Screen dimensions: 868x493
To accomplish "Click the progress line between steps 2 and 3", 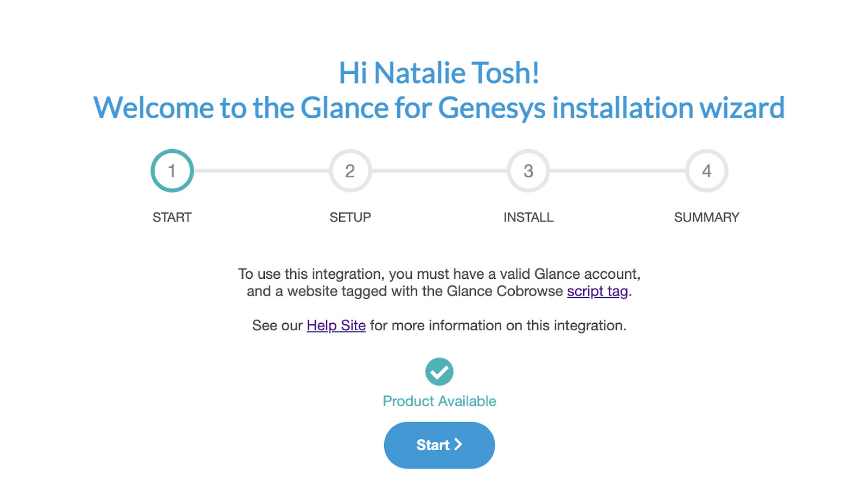I will 439,171.
